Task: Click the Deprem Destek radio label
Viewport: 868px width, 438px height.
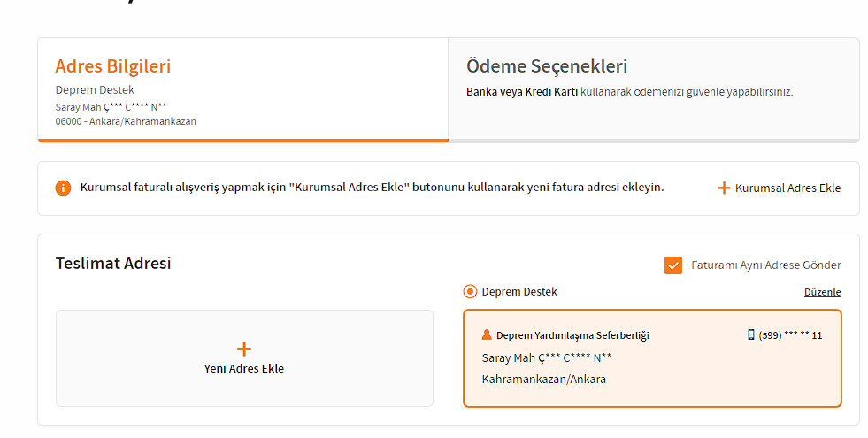Action: pyautogui.click(x=519, y=292)
